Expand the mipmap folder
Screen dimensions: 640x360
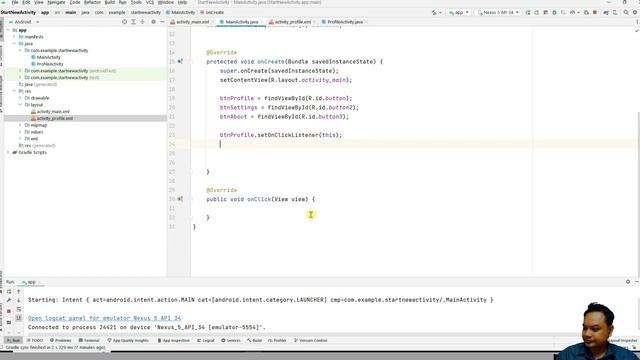20,125
